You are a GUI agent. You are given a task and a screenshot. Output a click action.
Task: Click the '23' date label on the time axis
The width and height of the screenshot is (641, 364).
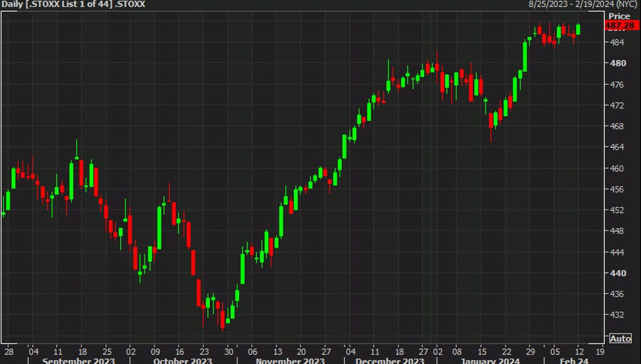(204, 352)
